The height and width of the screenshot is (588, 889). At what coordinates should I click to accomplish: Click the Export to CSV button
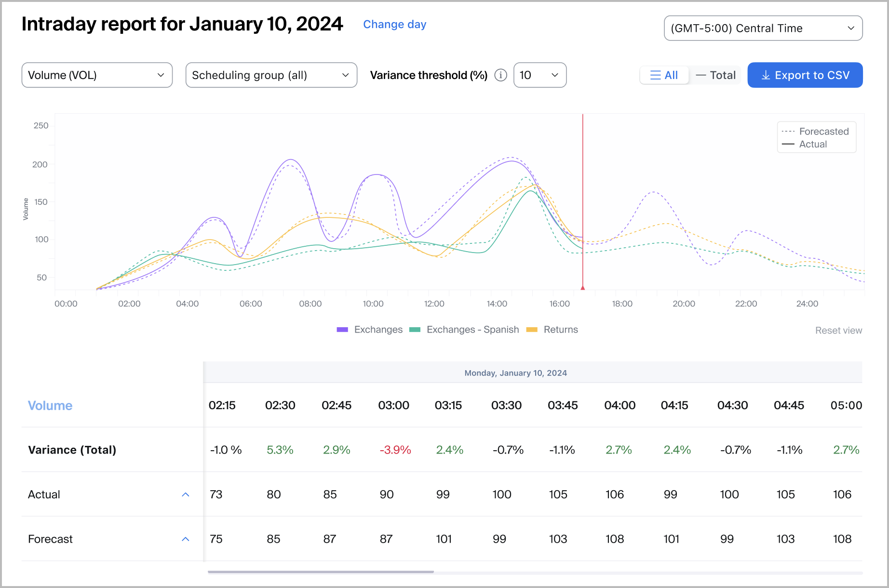click(x=805, y=75)
